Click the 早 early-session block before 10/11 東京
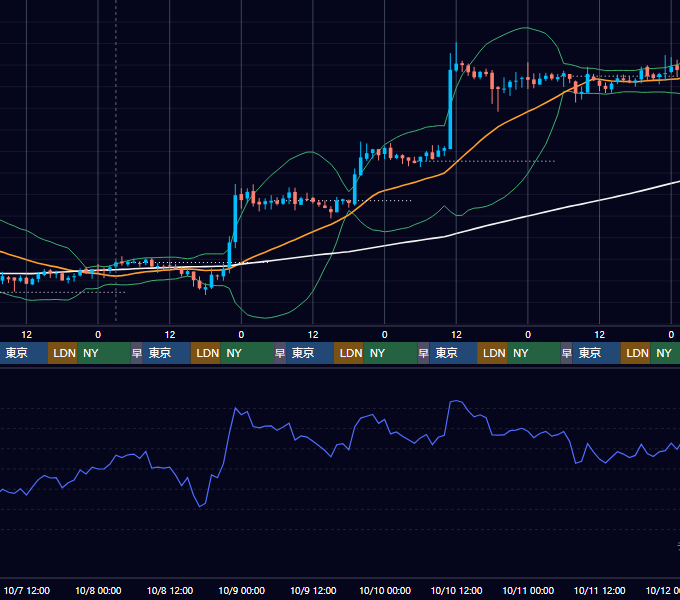This screenshot has height=600, width=680. [566, 353]
